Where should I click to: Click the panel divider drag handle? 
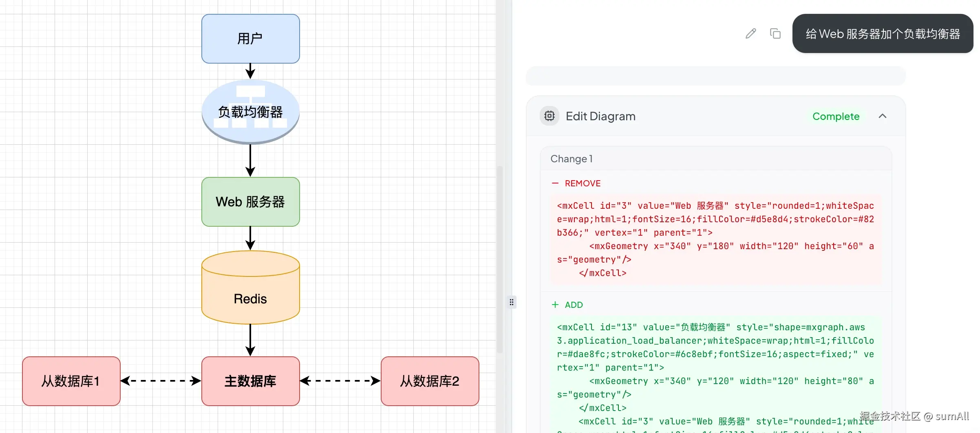coord(512,302)
